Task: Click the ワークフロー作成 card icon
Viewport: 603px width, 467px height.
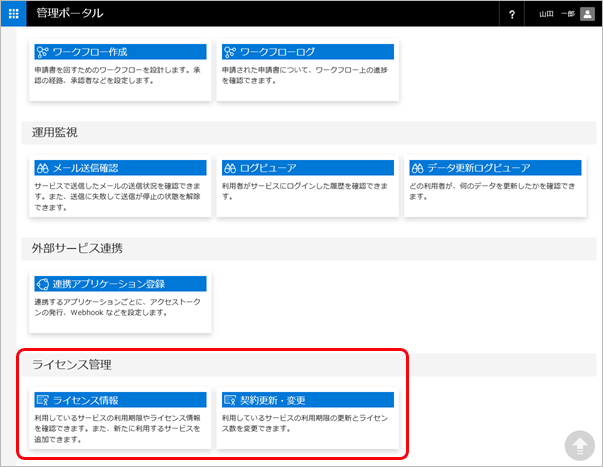Action: tap(42, 52)
